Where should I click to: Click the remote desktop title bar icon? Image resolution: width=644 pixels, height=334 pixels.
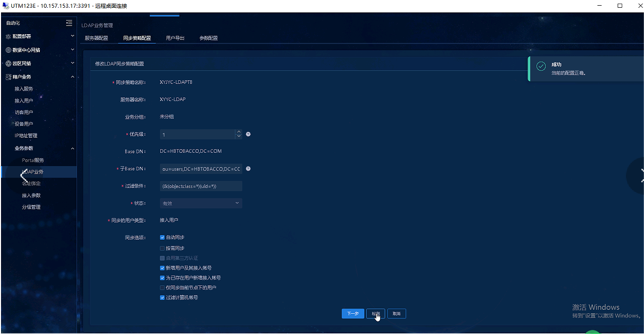5,6
